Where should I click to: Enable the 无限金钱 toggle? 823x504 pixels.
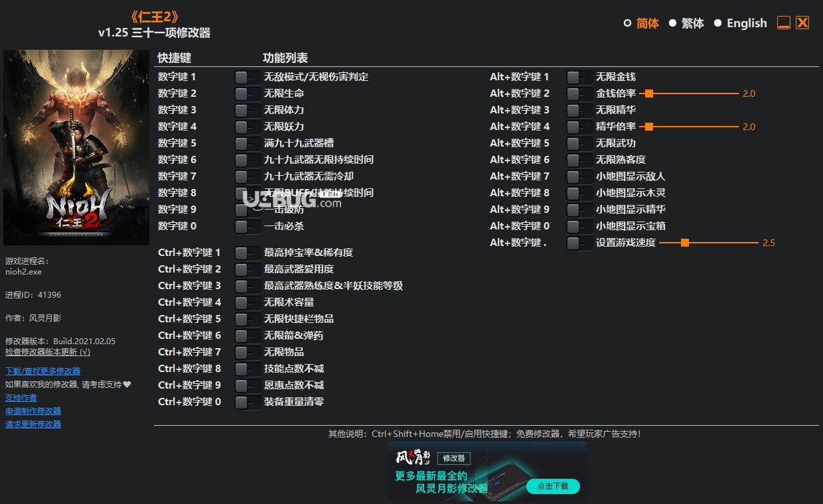pos(579,77)
